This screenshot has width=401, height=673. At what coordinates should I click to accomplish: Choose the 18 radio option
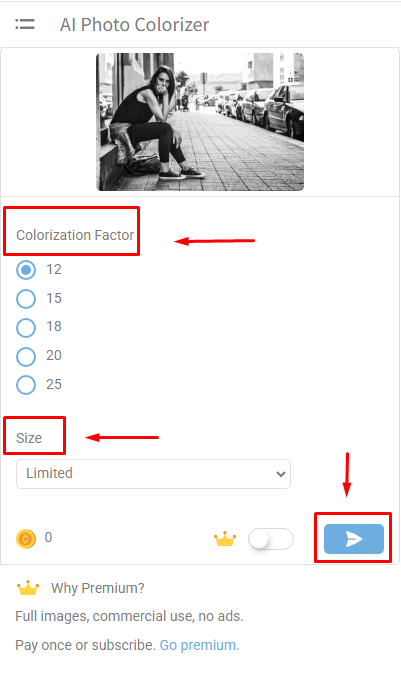pos(26,327)
